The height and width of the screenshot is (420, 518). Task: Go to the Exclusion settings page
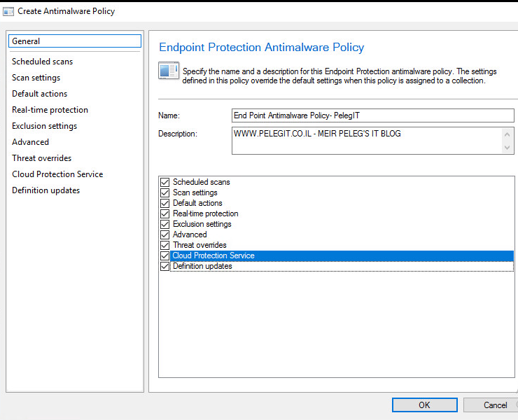click(x=44, y=126)
